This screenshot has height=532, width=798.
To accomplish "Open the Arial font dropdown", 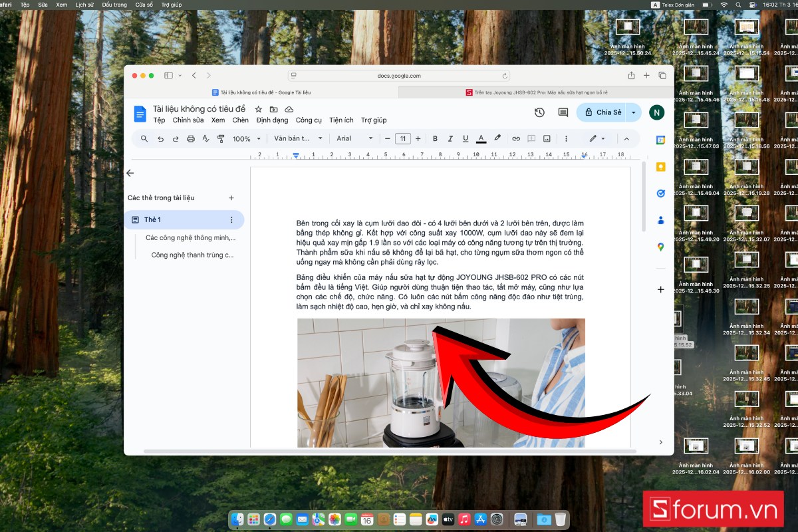I will click(x=354, y=139).
